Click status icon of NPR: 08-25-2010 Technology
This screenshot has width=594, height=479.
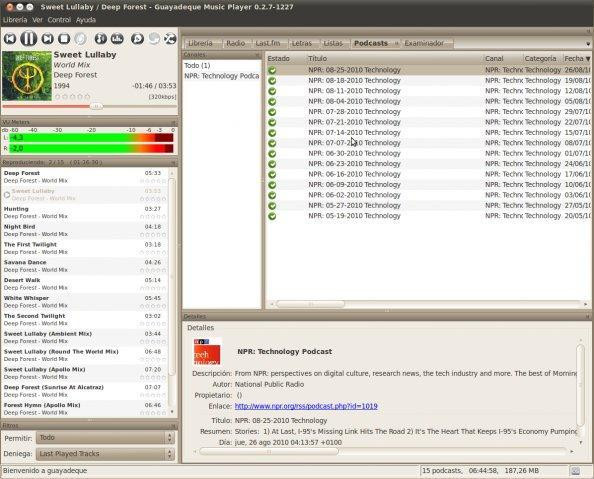pos(272,70)
